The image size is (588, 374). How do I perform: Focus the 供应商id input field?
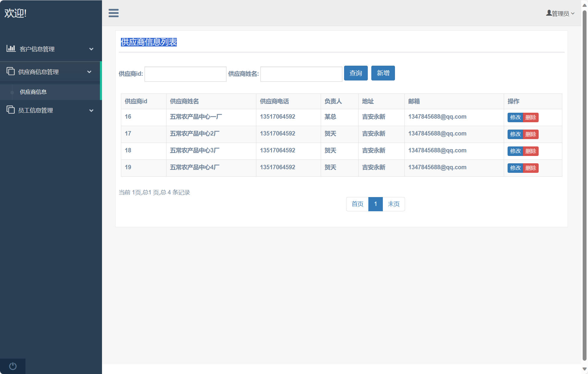point(185,74)
